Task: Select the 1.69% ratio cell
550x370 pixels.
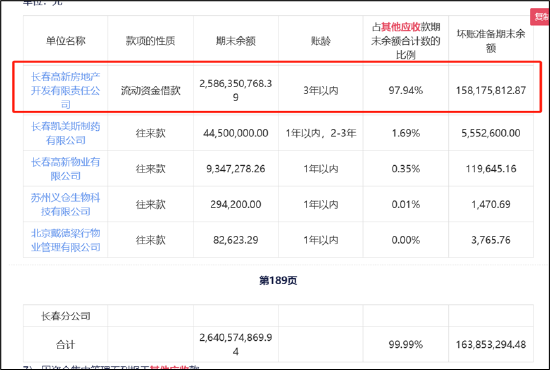Action: 406,133
